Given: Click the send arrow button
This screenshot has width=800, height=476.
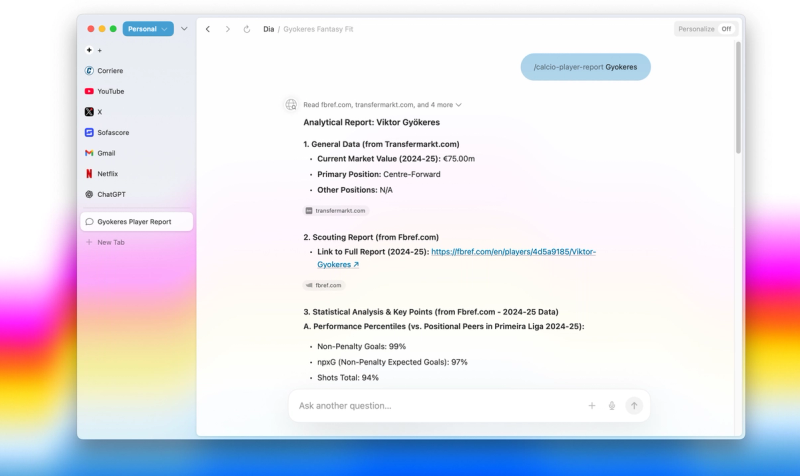Looking at the screenshot, I should coord(634,406).
